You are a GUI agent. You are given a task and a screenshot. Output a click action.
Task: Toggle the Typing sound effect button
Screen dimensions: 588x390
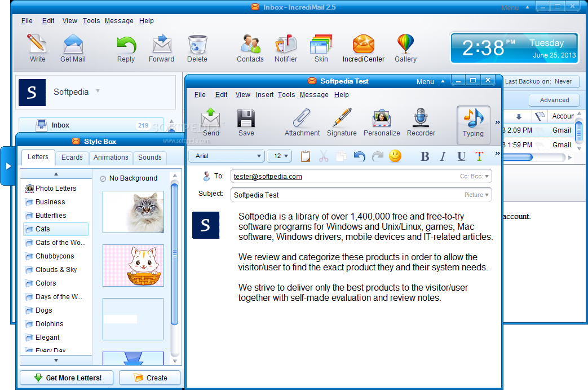coord(473,125)
